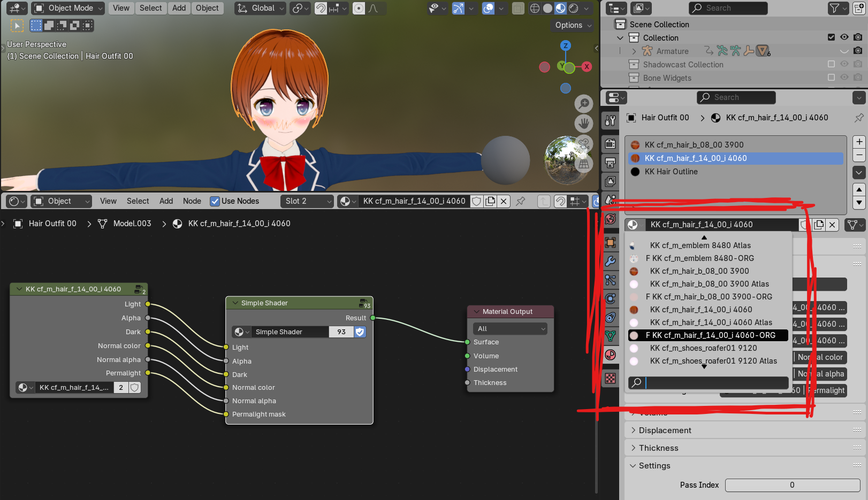Open the Texture properties tab

pyautogui.click(x=611, y=379)
